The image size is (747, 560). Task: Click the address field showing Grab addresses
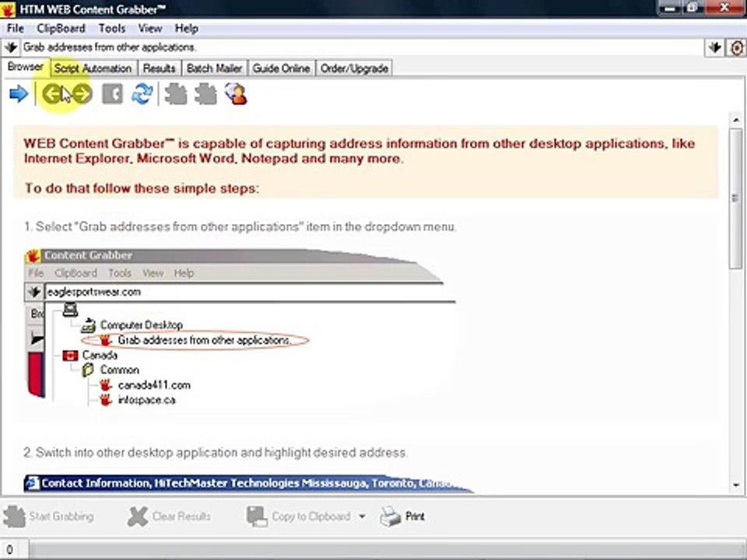coord(362,47)
